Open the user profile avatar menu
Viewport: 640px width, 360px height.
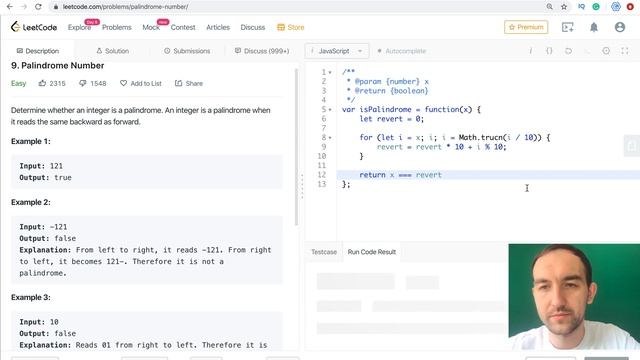click(620, 27)
